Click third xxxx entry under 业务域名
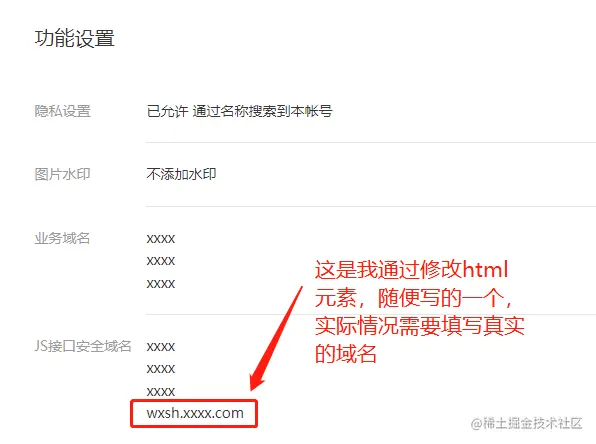Screen dimensions: 596x444 [161, 284]
